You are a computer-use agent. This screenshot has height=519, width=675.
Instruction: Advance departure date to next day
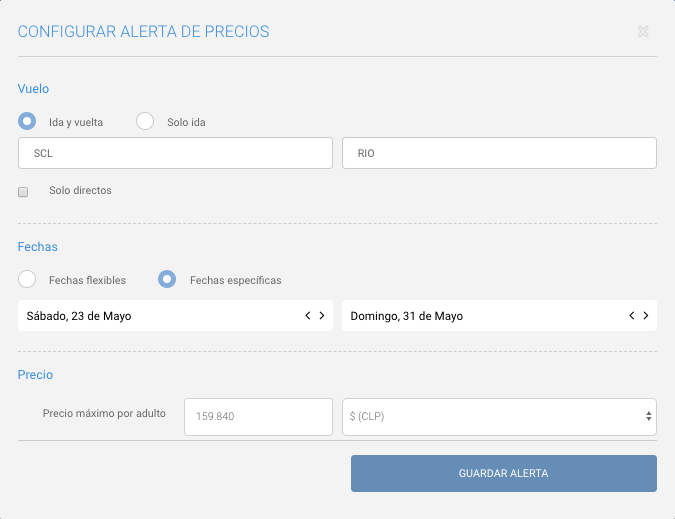322,315
